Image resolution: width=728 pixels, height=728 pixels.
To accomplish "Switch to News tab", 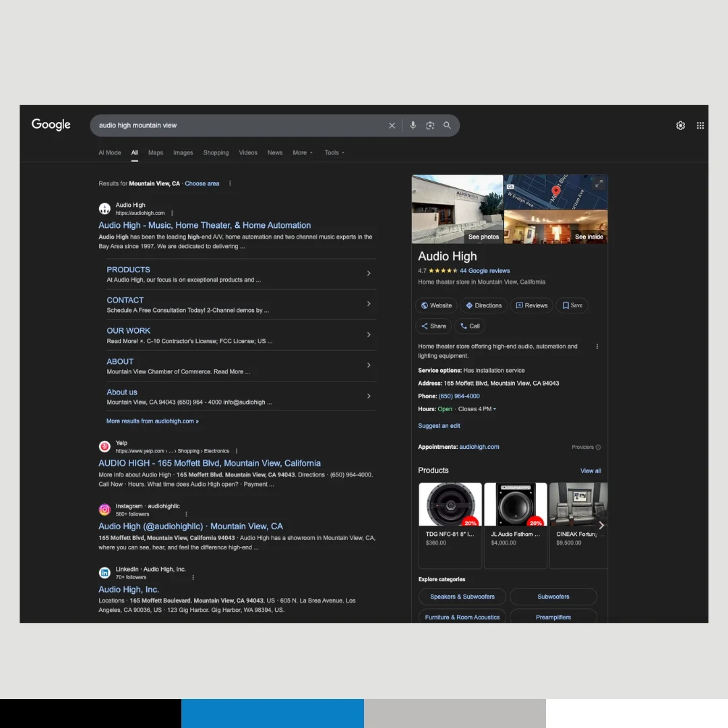I will coord(275,152).
